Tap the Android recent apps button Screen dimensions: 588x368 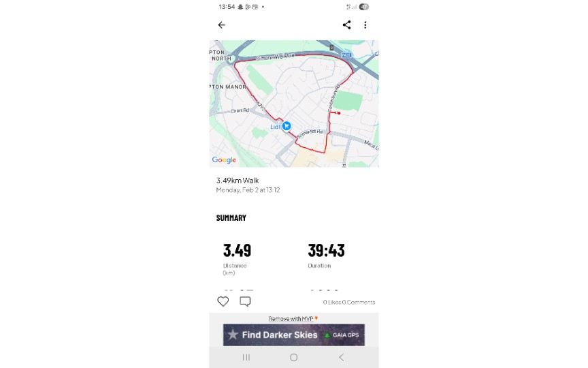pos(246,357)
